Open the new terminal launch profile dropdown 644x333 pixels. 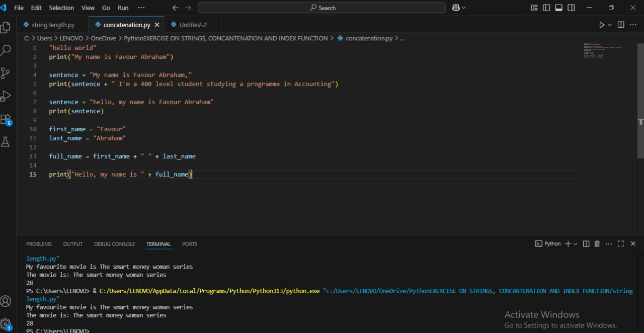pos(576,244)
